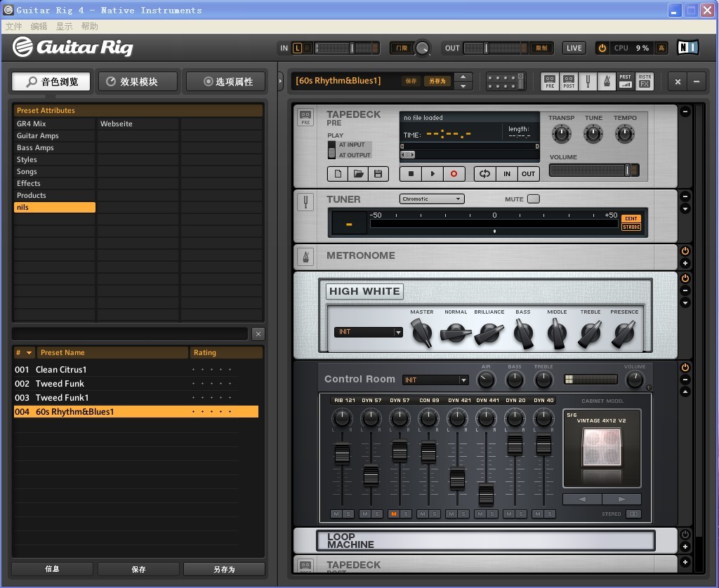
Task: Click the DYN 441 channel fader
Action: [486, 495]
